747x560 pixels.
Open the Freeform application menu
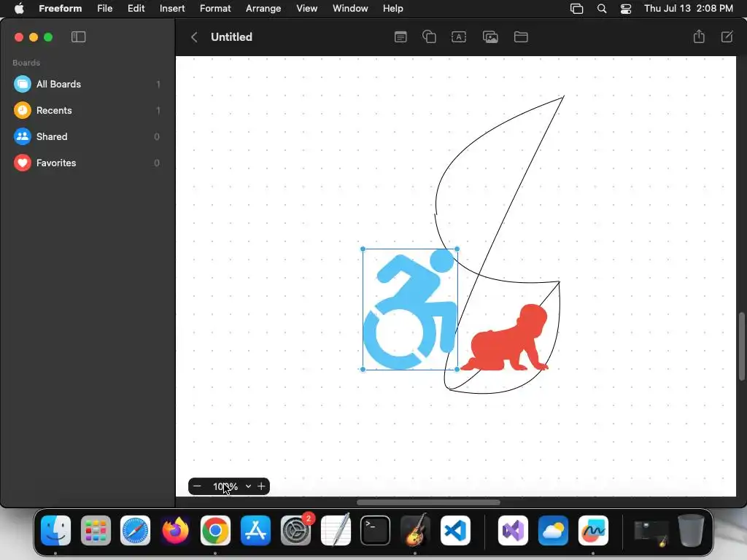coord(60,9)
